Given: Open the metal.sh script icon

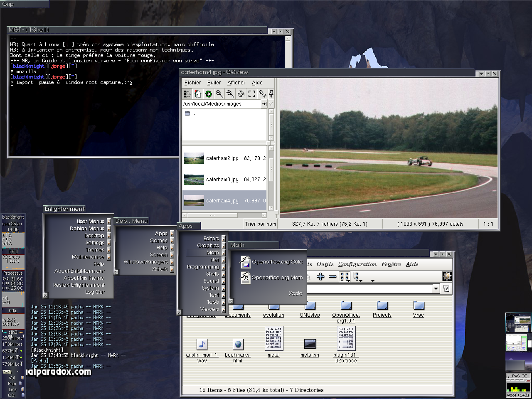Looking at the screenshot, I should (310, 344).
